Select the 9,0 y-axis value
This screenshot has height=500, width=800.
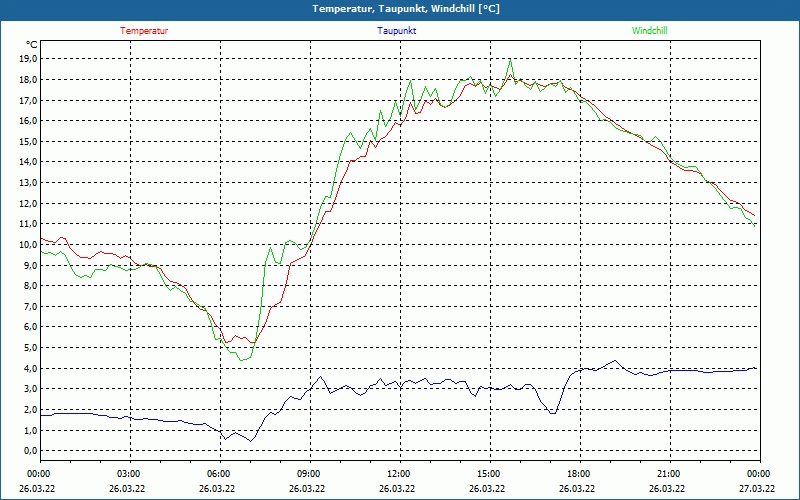coord(30,265)
